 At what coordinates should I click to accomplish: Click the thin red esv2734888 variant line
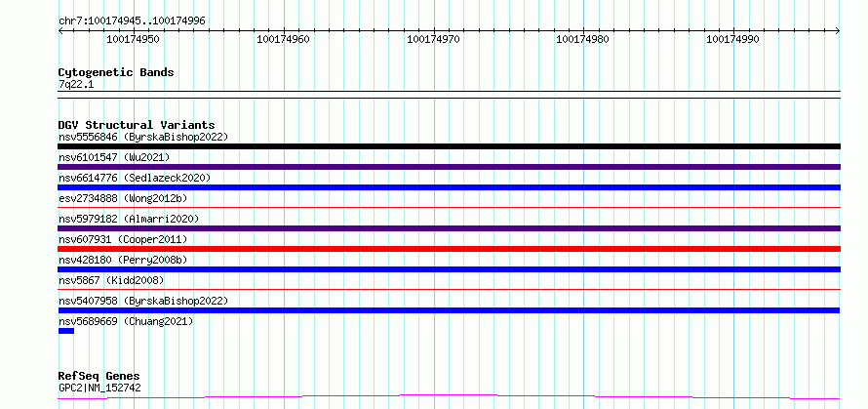pos(449,207)
